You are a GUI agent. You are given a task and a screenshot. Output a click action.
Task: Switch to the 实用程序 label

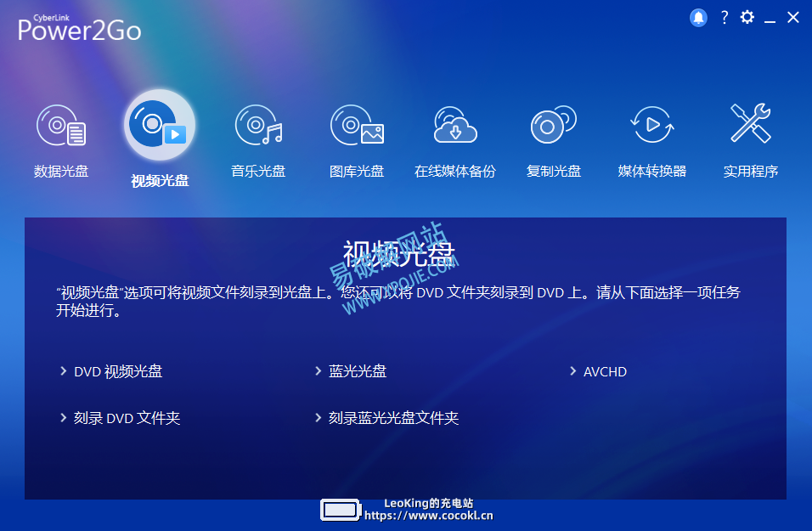750,171
